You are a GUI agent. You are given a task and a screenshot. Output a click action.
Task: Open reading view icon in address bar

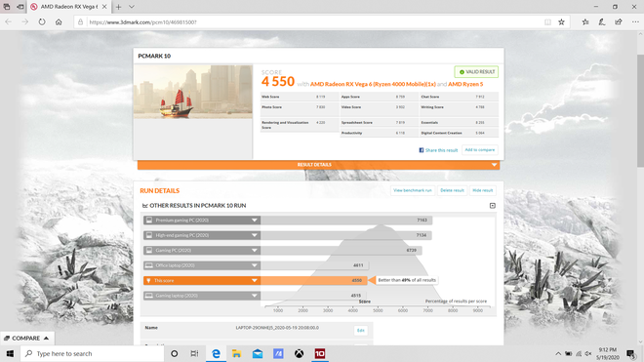pos(547,22)
